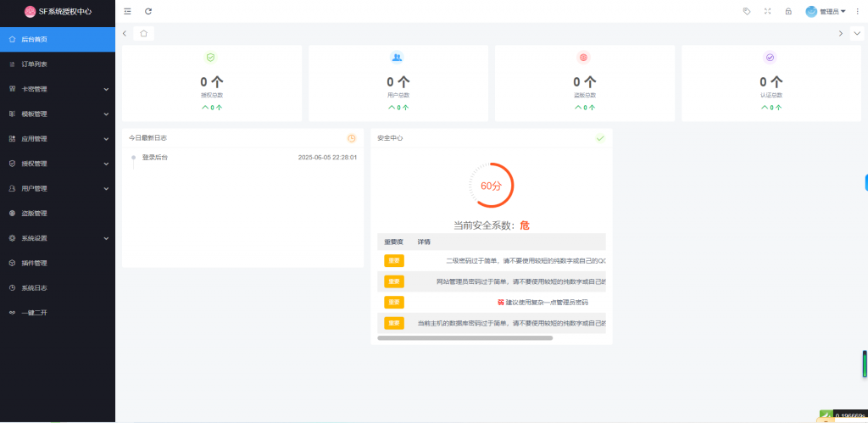Click 重要 badge beside 建议使用复杂一点管理员密码

pyautogui.click(x=394, y=303)
